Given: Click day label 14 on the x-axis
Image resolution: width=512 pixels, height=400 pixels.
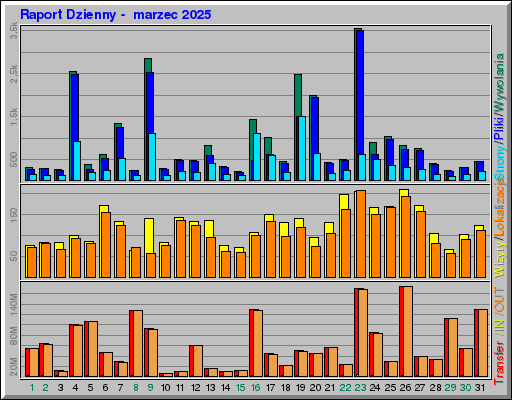Looking at the screenshot, I should (226, 388).
